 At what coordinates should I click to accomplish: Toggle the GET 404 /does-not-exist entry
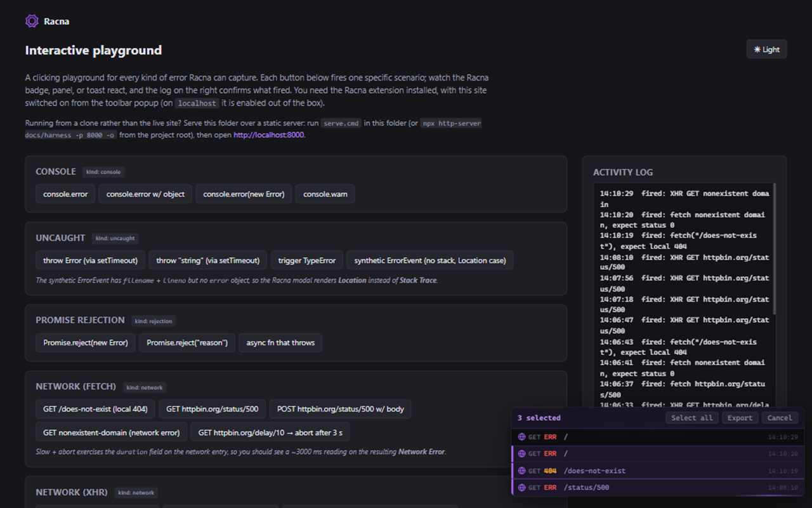[x=658, y=471]
